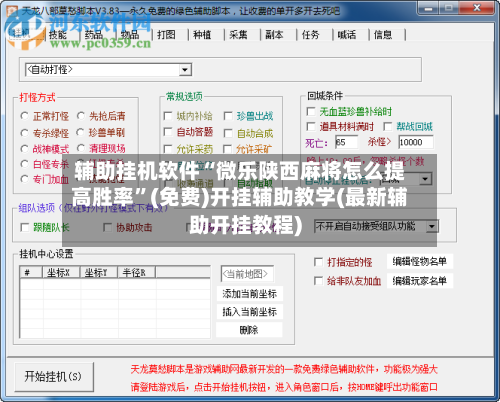Viewport: 500px width, 402px height.
Task: Click the # column header
Action: pyautogui.click(x=31, y=273)
